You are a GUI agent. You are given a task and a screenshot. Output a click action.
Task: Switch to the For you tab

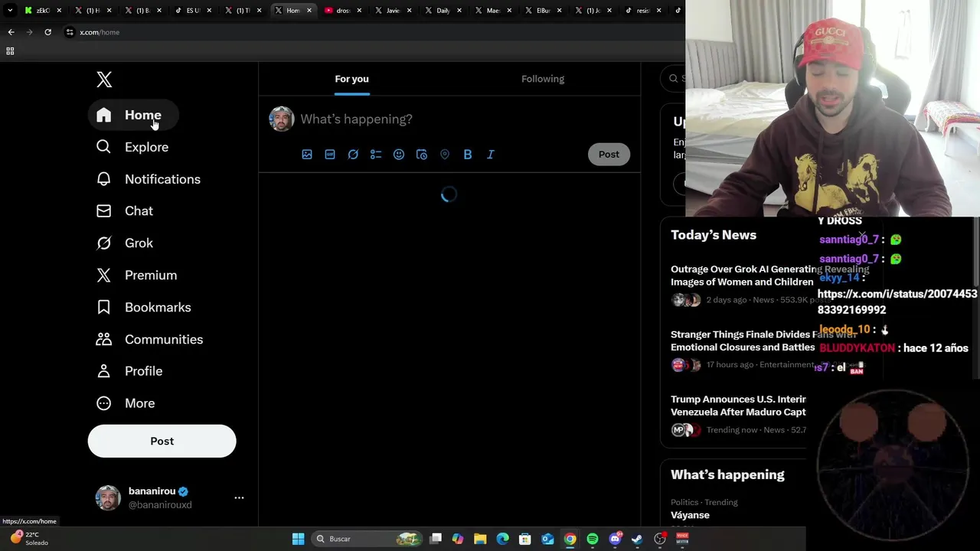(351, 79)
